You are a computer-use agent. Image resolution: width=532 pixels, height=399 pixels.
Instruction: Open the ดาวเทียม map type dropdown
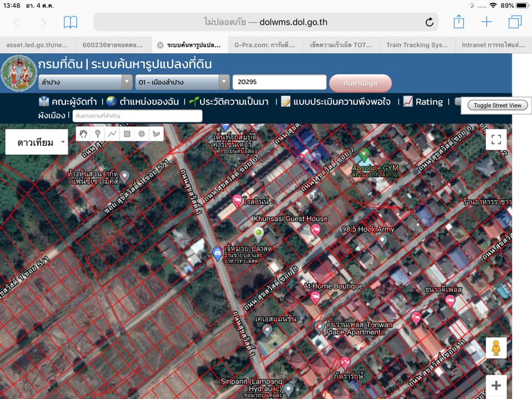point(37,142)
